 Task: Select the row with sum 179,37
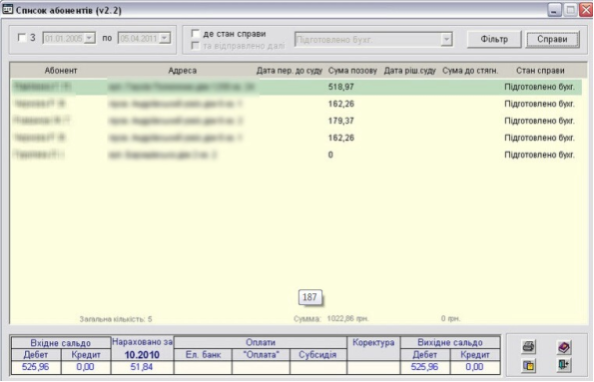tap(296, 121)
